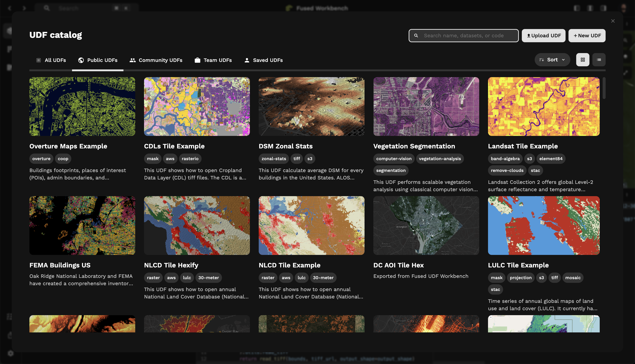The image size is (635, 364).
Task: Click the Saved UDFs person icon
Action: [247, 60]
